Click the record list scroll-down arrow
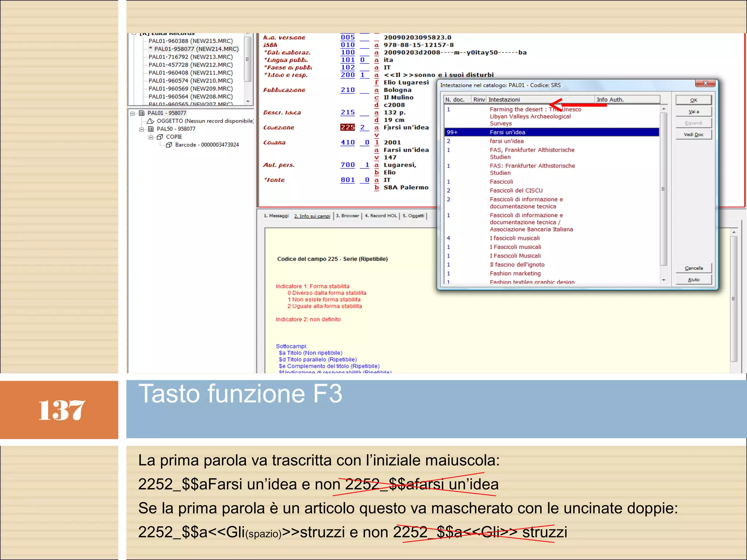The width and height of the screenshot is (747, 560). [x=248, y=102]
